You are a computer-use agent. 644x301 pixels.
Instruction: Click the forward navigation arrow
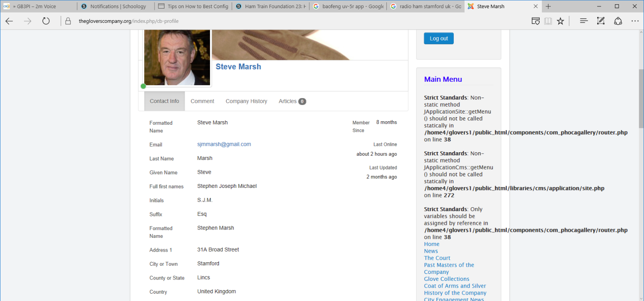pos(28,21)
